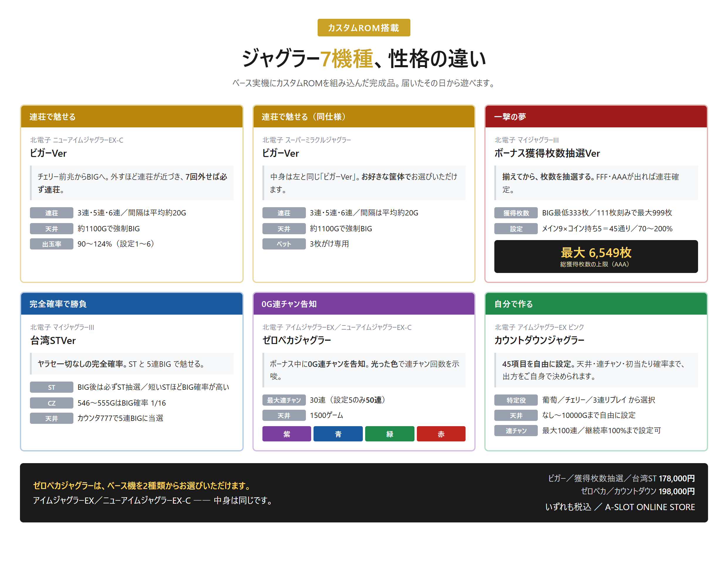Image resolution: width=728 pixels, height=587 pixels.
Task: Click the price line ending 178,000円
Action: 621,478
